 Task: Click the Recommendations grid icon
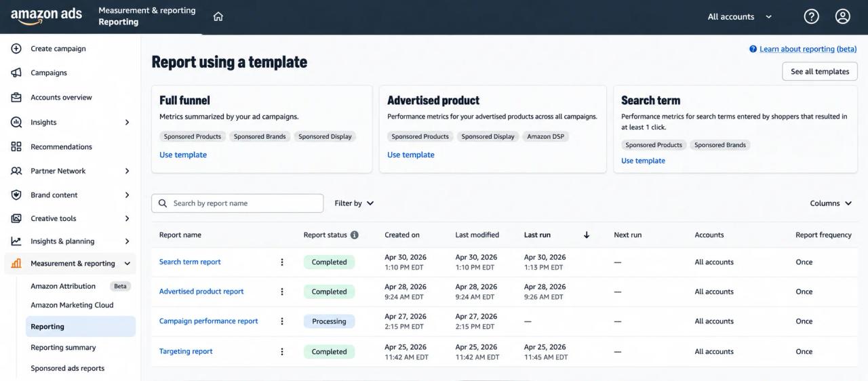(x=16, y=146)
